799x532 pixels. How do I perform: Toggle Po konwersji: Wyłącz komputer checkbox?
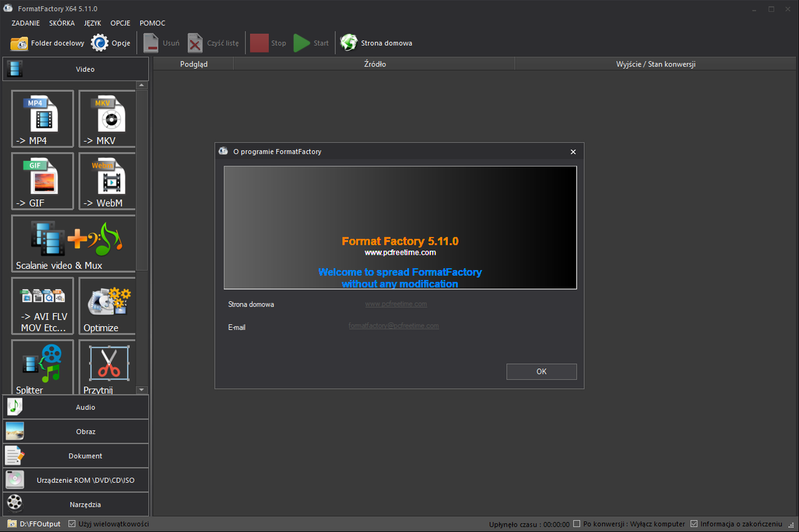pos(577,524)
